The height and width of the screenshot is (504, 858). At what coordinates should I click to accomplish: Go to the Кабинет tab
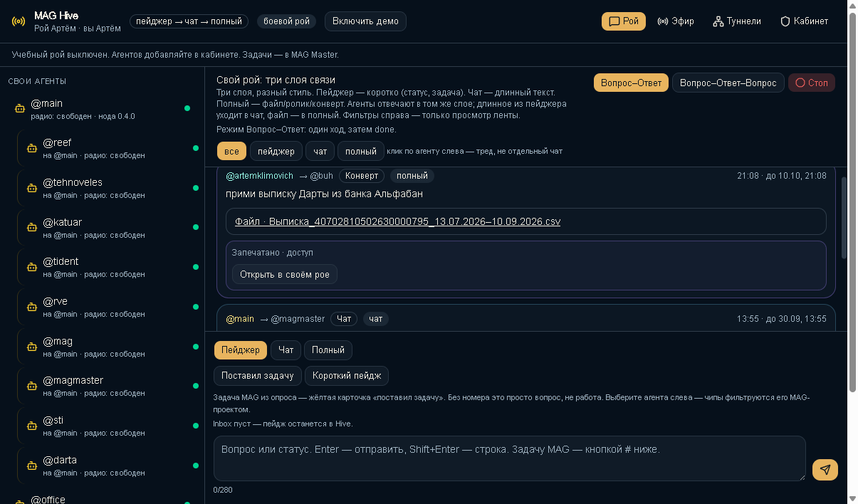[805, 21]
